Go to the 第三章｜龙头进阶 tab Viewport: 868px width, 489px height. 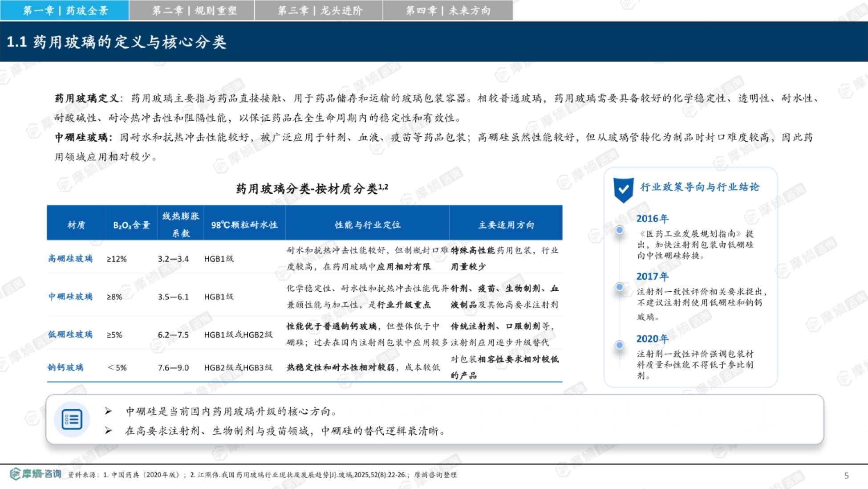319,10
